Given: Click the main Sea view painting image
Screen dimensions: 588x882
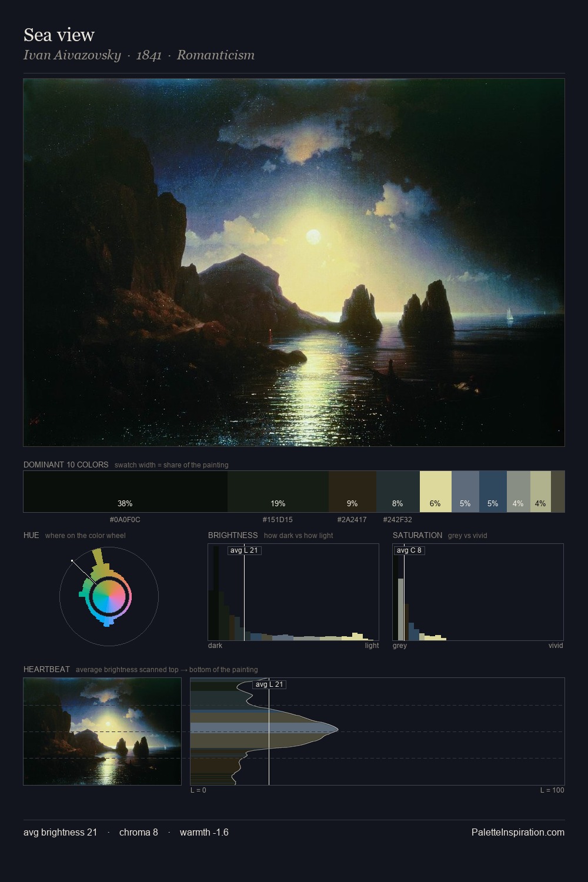Looking at the screenshot, I should coord(294,262).
